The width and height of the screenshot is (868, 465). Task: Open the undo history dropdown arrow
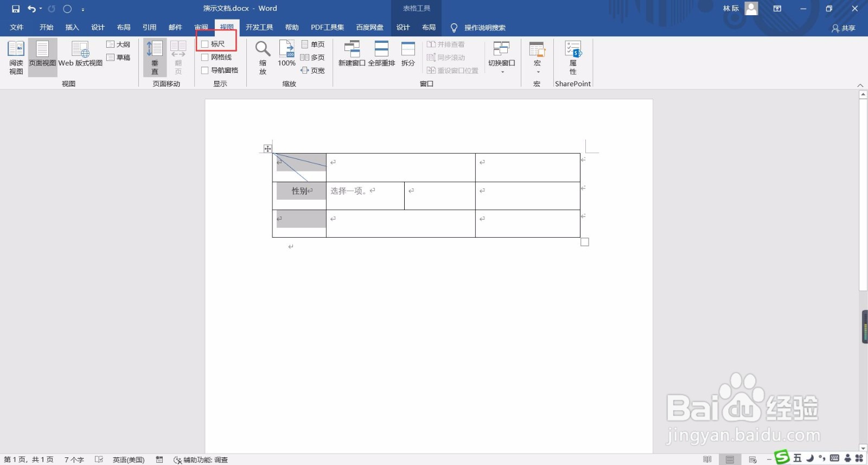[x=41, y=9]
